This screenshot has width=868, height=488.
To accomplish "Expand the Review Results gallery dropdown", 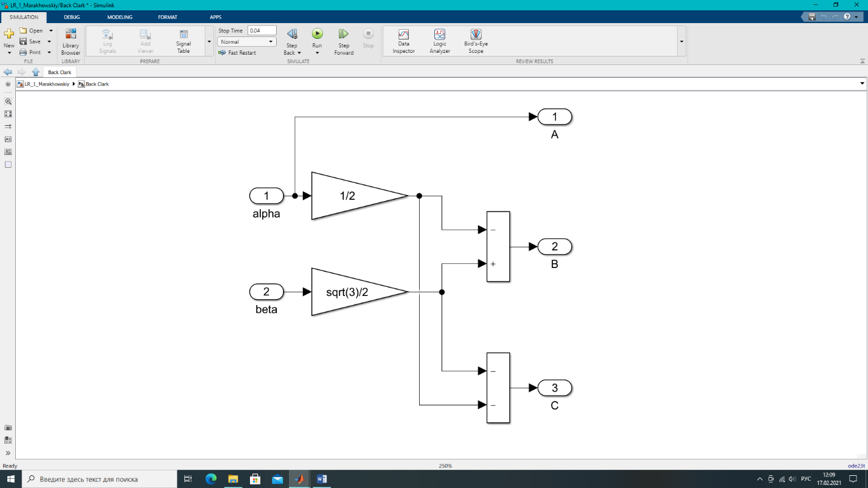I will tap(681, 41).
